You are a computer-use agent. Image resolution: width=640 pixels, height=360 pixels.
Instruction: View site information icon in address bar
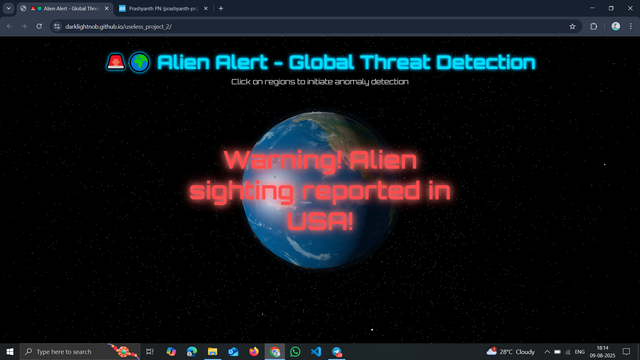point(57,27)
